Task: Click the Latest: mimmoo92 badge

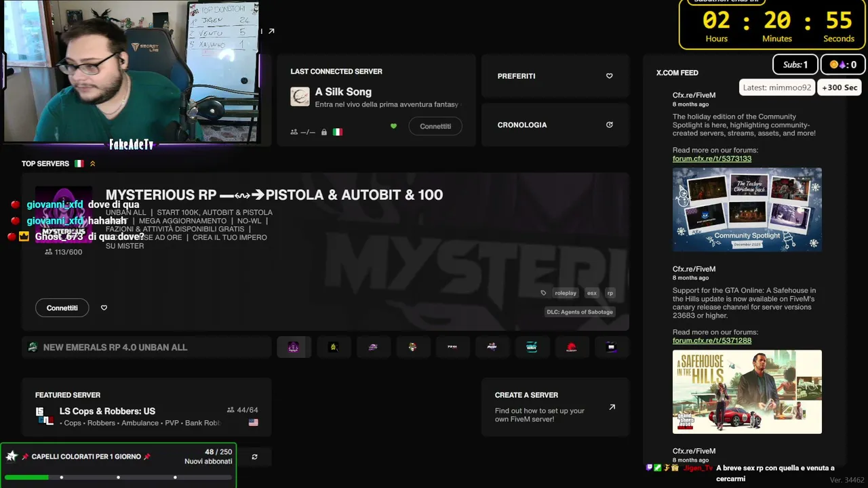Action: [x=777, y=87]
